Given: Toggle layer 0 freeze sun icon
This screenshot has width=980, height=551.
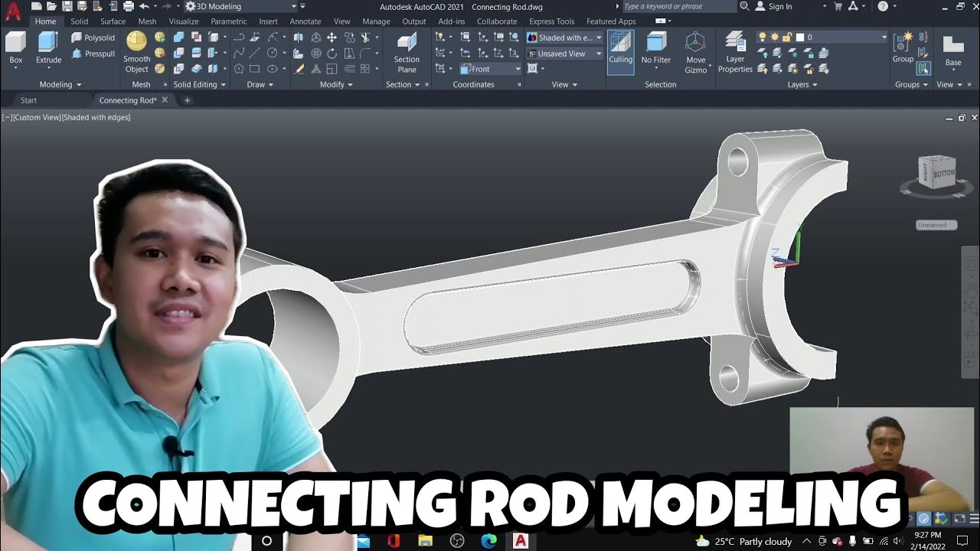Looking at the screenshot, I should (x=775, y=37).
